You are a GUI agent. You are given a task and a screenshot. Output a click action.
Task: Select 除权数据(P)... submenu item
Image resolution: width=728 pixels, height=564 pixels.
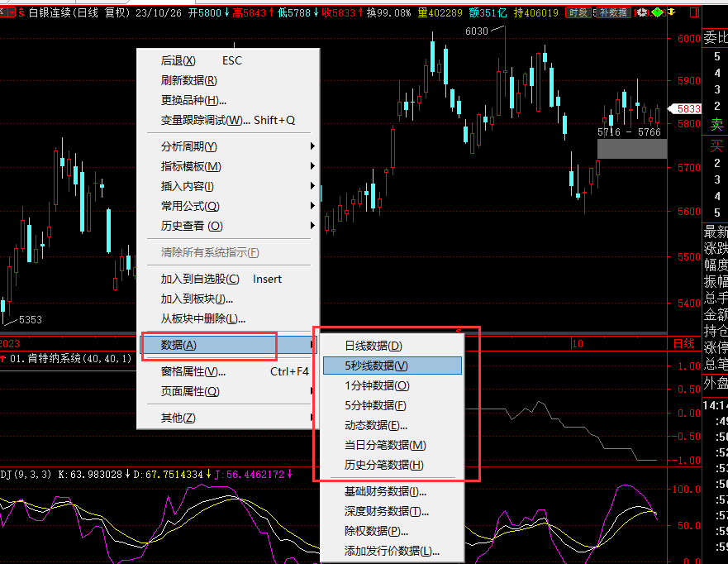click(x=393, y=531)
